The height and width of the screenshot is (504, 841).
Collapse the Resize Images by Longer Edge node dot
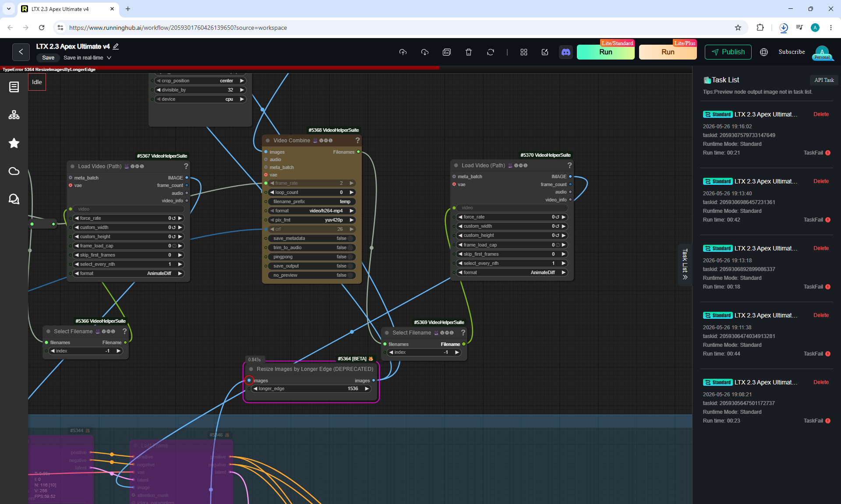coord(251,369)
